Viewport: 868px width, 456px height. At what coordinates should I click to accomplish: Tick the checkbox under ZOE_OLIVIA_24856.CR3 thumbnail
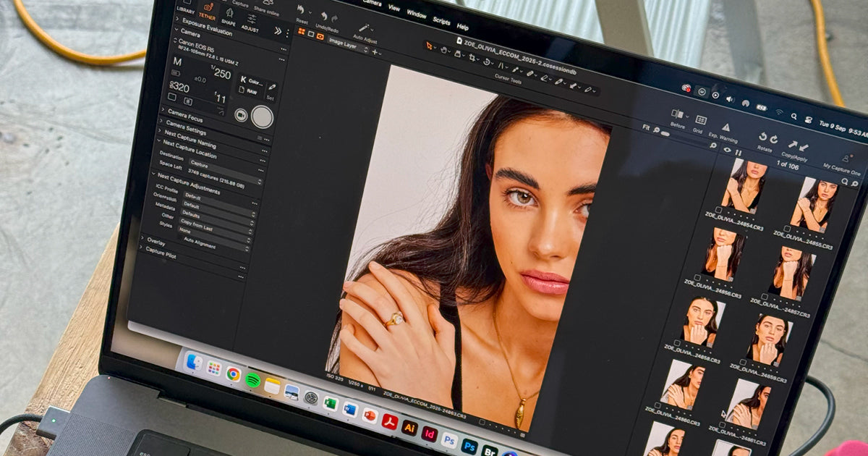[x=698, y=277]
